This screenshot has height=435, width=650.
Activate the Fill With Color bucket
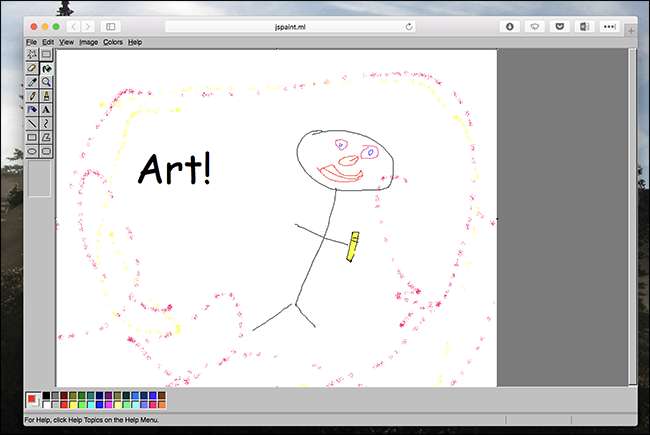pos(46,68)
